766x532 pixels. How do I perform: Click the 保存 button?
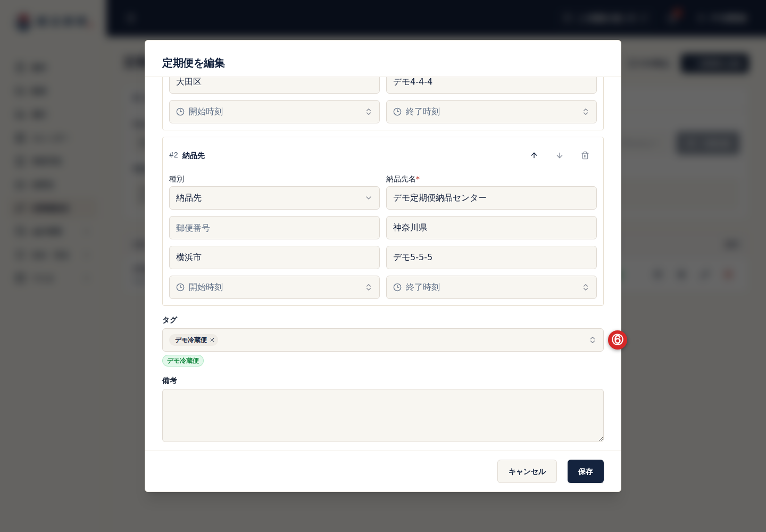point(586,471)
